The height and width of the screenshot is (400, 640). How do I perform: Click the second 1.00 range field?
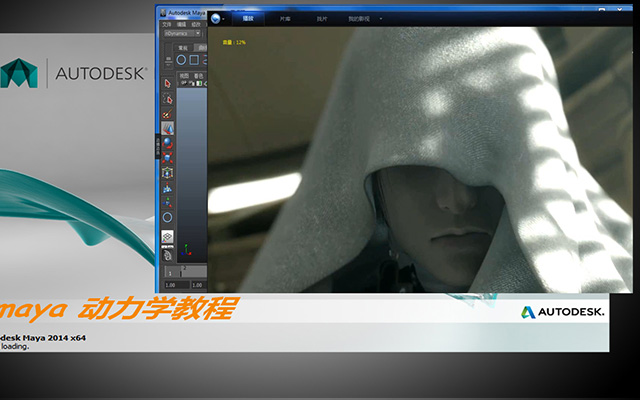199,285
